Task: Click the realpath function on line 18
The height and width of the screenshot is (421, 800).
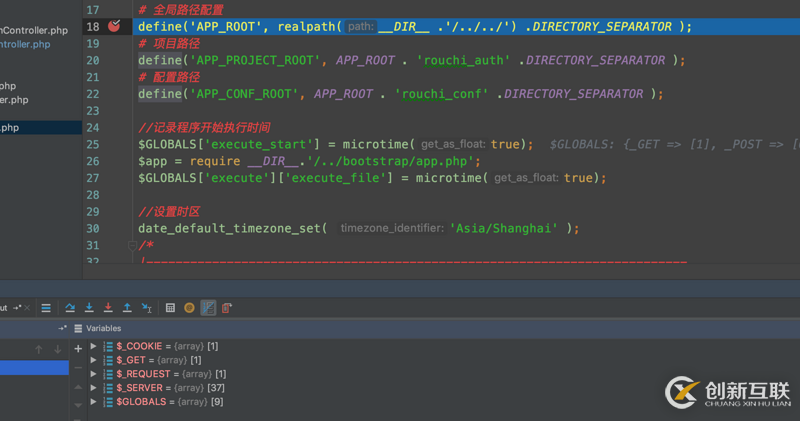Action: pos(306,27)
